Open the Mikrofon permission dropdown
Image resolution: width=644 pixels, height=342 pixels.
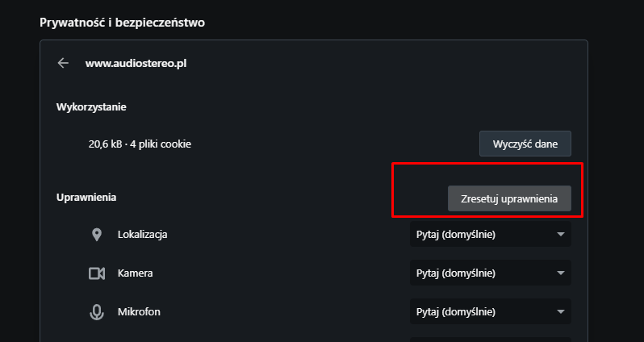point(491,311)
